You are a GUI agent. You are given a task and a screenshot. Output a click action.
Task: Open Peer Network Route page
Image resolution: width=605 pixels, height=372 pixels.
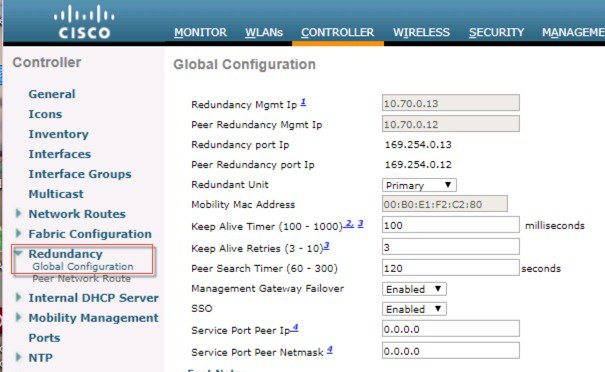[81, 279]
